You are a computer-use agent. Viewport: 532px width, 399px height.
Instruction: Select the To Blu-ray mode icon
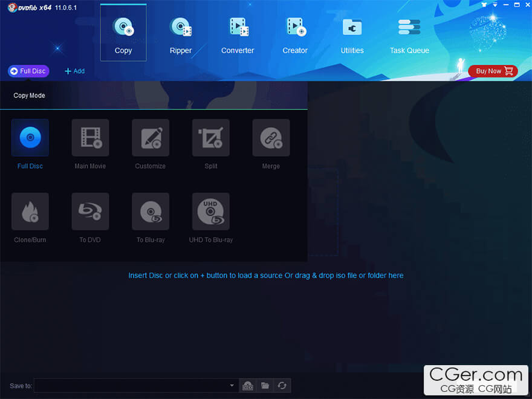click(x=151, y=212)
